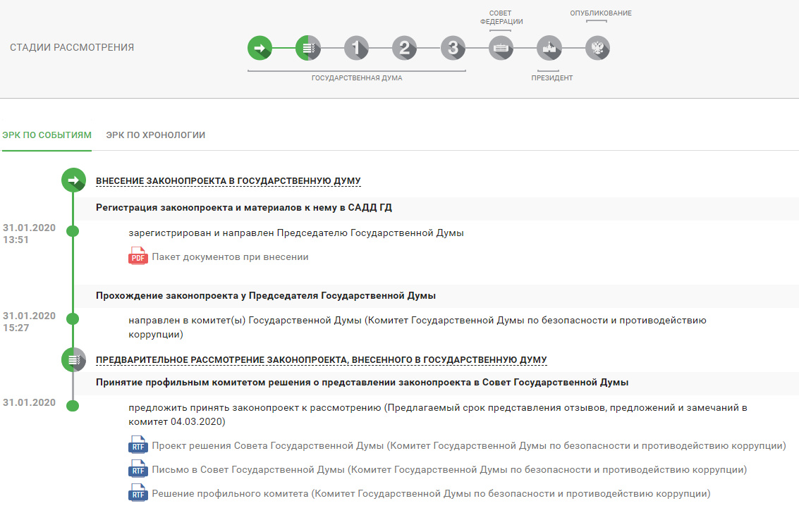The image size is (799, 532).
Task: Click the green arrow bill-submission stage icon
Action: click(x=260, y=48)
